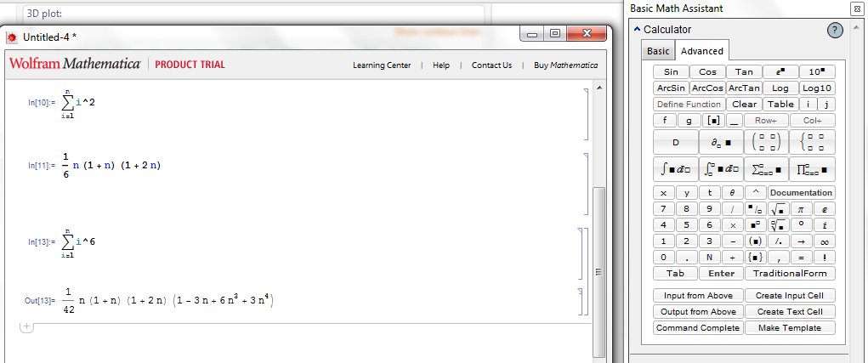Switch to the Advanced calculator tab
Viewport: 868px width, 363px height.
(x=702, y=51)
